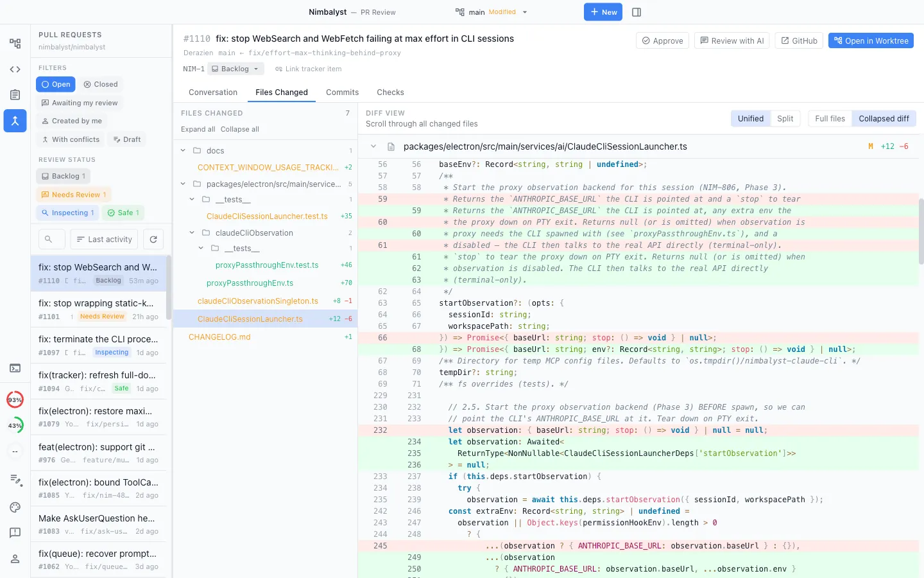Switch diff view to Unified
This screenshot has height=578, width=924.
tap(751, 118)
